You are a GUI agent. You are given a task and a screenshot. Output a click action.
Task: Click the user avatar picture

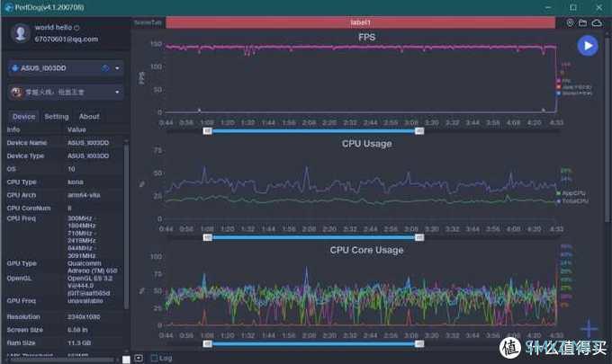(21, 32)
